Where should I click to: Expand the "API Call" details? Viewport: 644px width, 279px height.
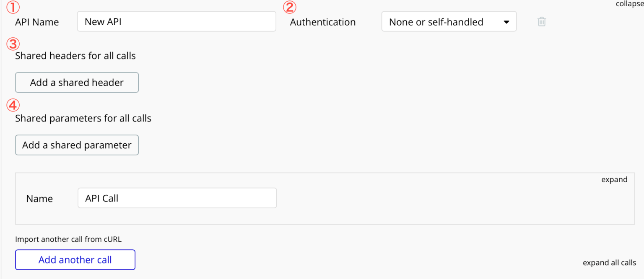tap(614, 179)
